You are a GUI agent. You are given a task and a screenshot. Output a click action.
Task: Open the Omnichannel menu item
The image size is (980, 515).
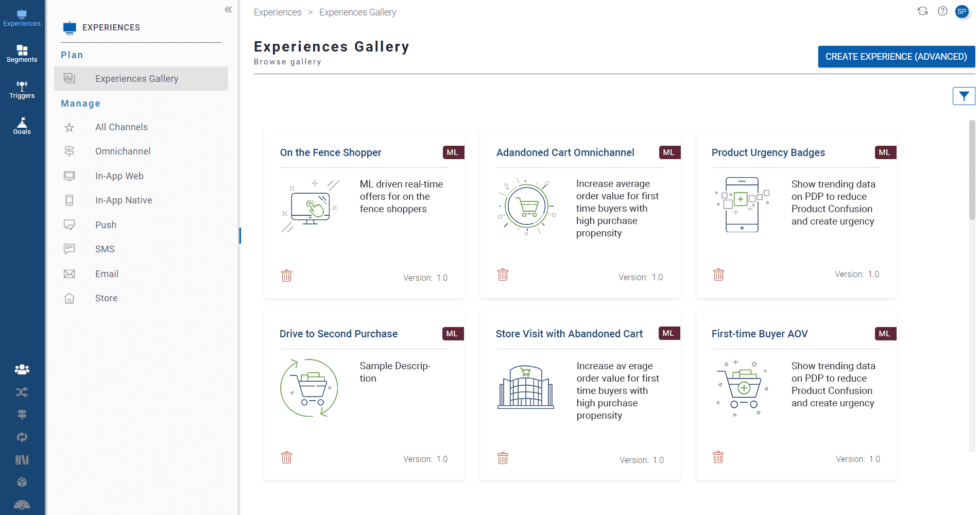coord(123,151)
